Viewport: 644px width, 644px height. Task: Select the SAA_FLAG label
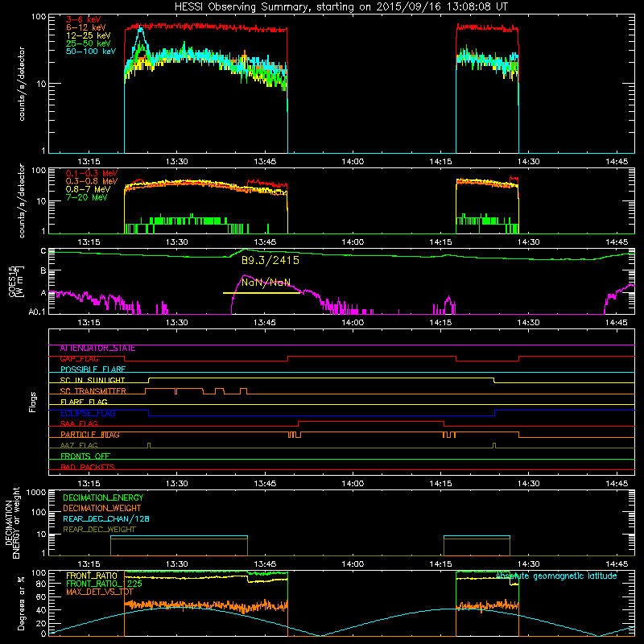(79, 424)
